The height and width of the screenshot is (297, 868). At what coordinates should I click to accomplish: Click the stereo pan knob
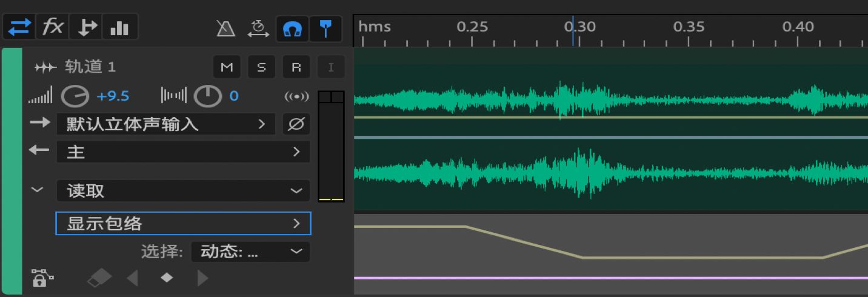click(x=207, y=96)
